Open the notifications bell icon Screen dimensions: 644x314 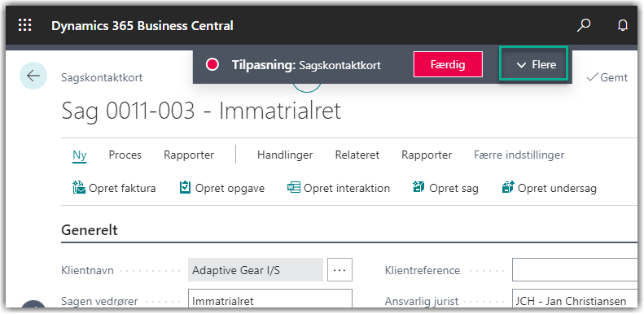pyautogui.click(x=623, y=26)
